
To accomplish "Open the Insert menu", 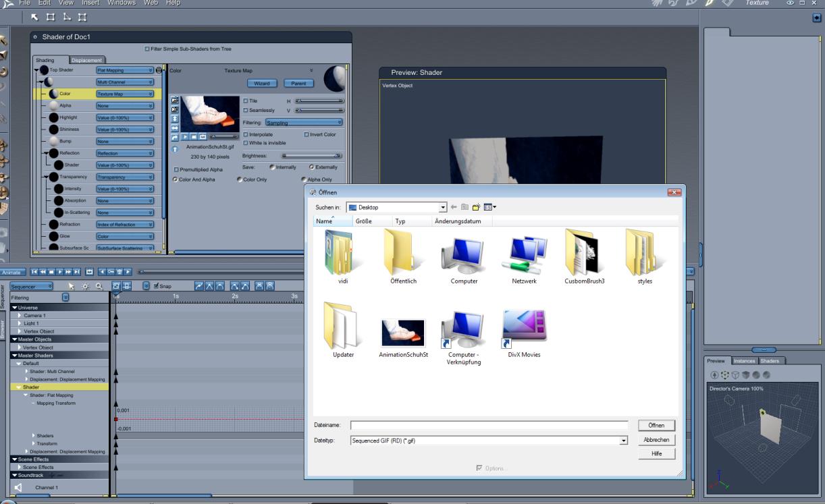I will [x=90, y=3].
